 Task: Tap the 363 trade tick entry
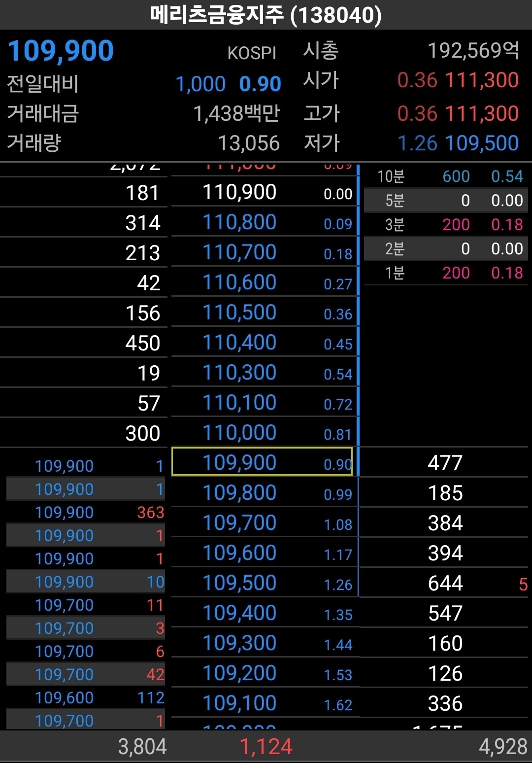pos(86,512)
